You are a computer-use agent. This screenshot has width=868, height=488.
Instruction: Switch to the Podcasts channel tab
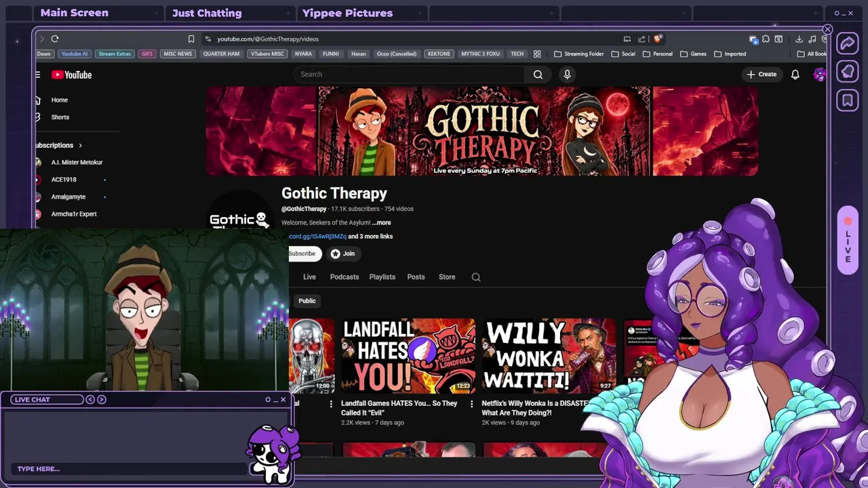[x=344, y=277]
